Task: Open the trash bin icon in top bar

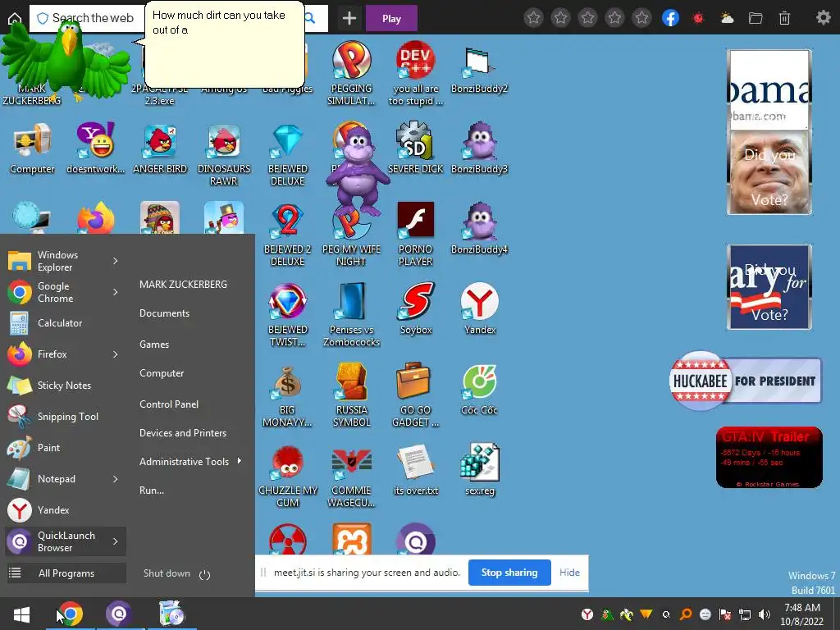Action: click(784, 18)
